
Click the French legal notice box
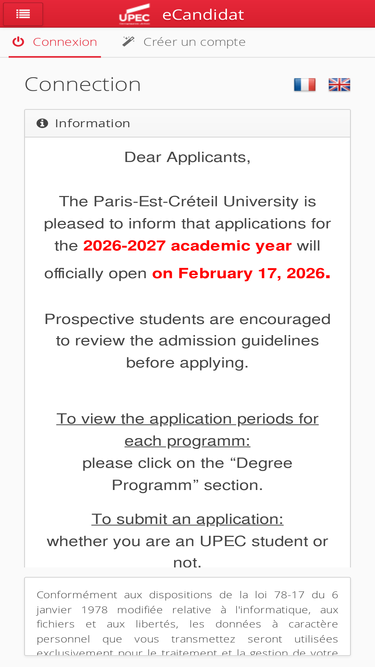(x=188, y=616)
